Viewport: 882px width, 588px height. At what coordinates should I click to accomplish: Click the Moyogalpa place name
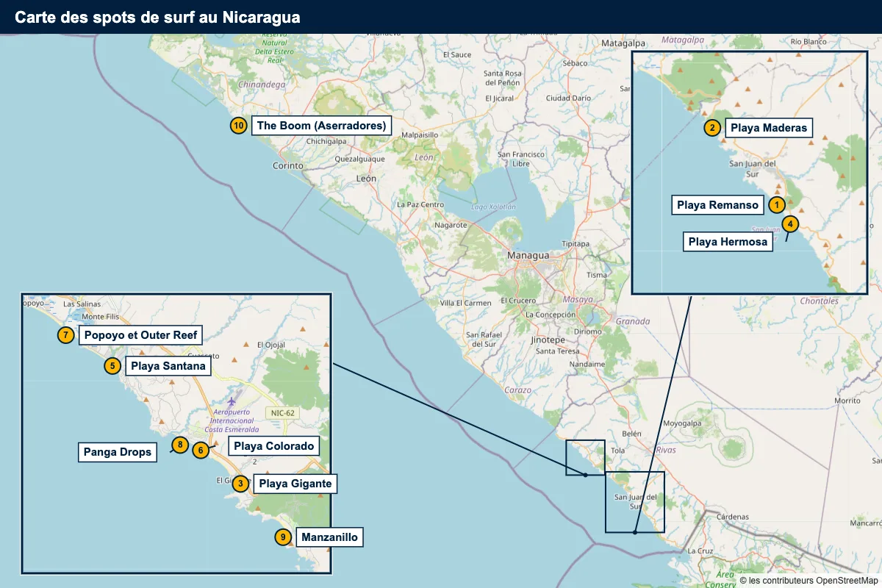(x=684, y=424)
